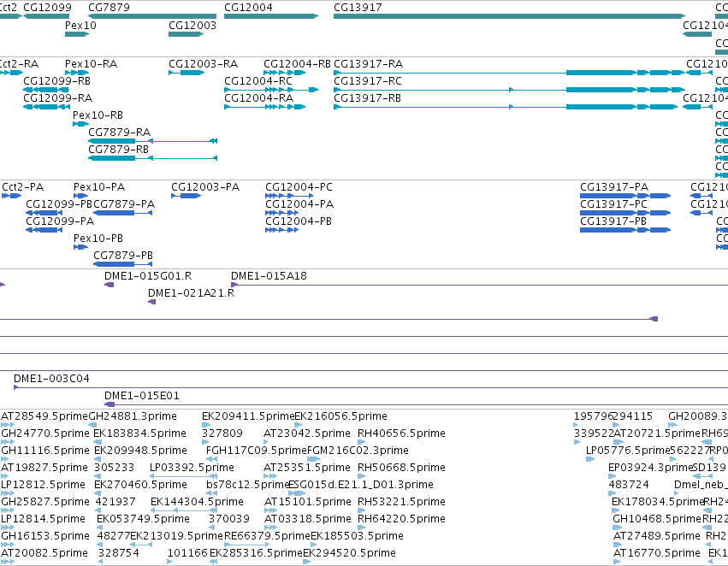This screenshot has height=566, width=728.
Task: Click the gene label "CG12004"
Action: (x=248, y=8)
